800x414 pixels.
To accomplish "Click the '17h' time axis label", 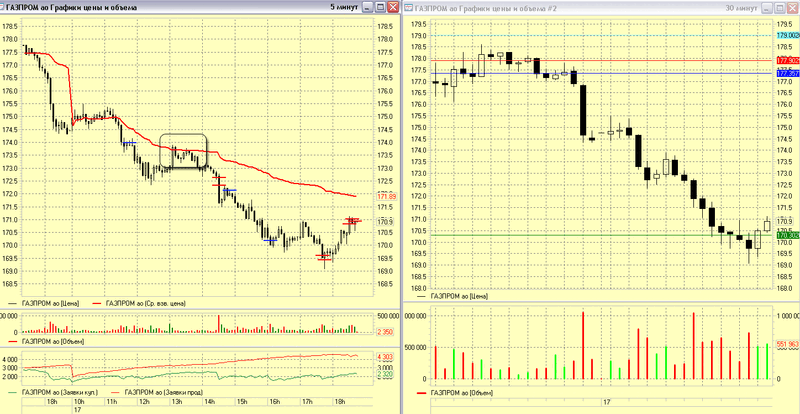I will click(x=307, y=402).
